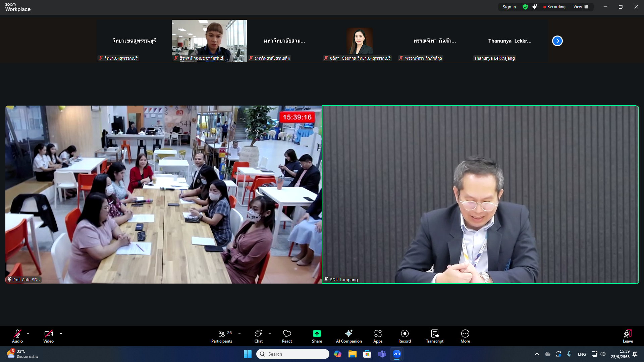Open the Transcript panel

434,336
